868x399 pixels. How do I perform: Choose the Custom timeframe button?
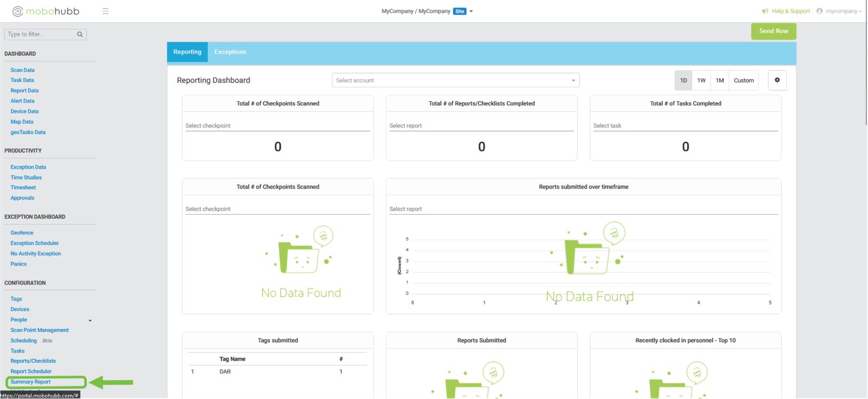point(743,80)
